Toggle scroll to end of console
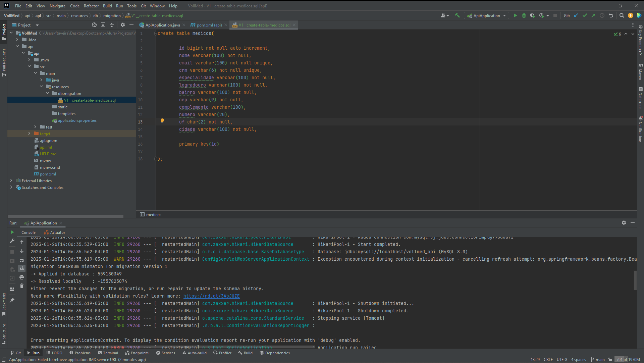 click(x=22, y=268)
